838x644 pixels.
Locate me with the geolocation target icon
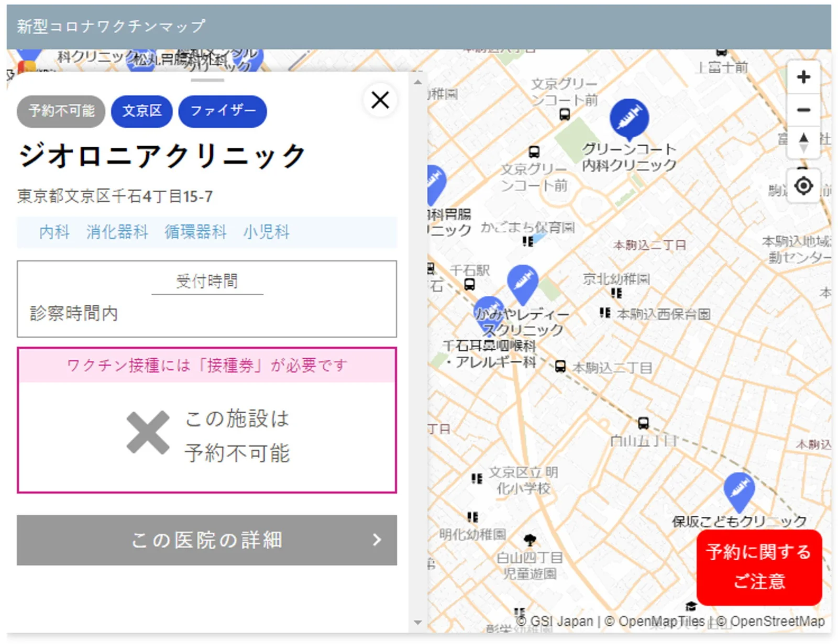point(803,185)
